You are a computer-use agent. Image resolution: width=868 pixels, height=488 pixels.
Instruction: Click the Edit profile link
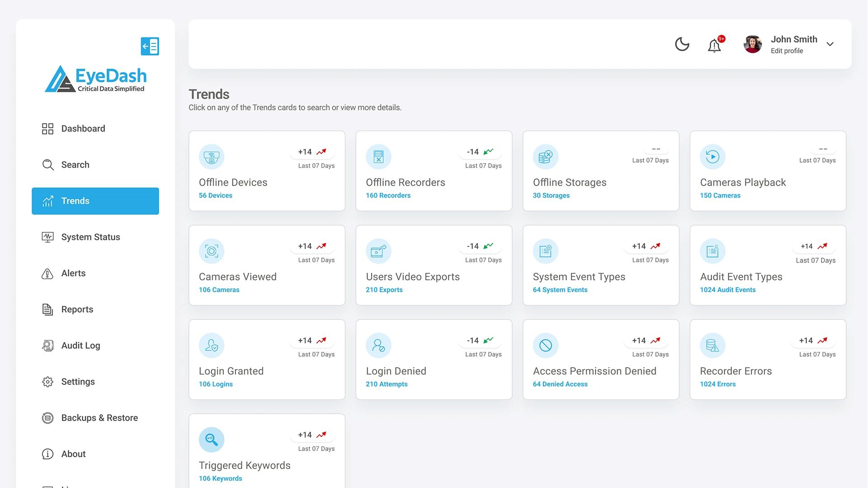click(x=787, y=51)
